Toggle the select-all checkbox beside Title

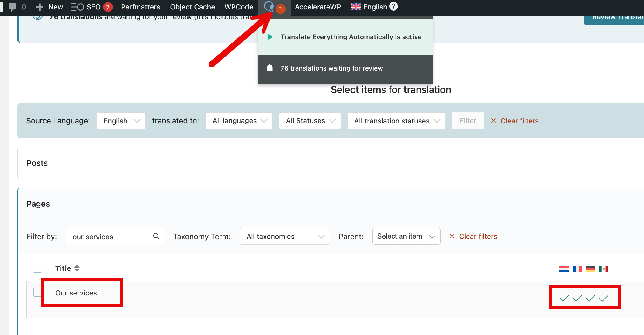click(x=37, y=268)
